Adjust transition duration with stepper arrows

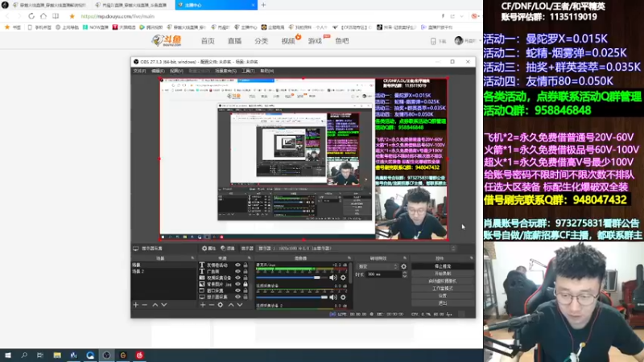(405, 274)
